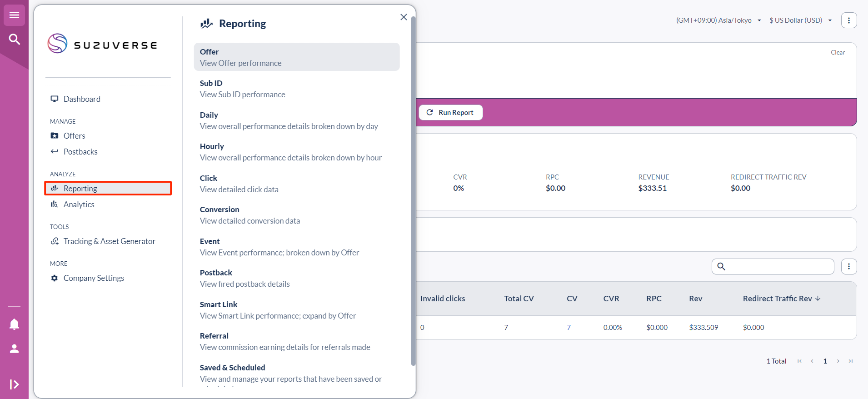Click the SUZUVERSE logo
The width and height of the screenshot is (868, 399).
point(103,44)
